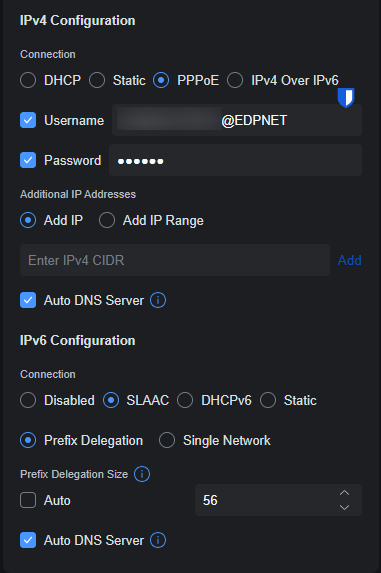The height and width of the screenshot is (573, 381).
Task: Enable the Auto prefix delegation size checkbox
Action: coord(28,500)
